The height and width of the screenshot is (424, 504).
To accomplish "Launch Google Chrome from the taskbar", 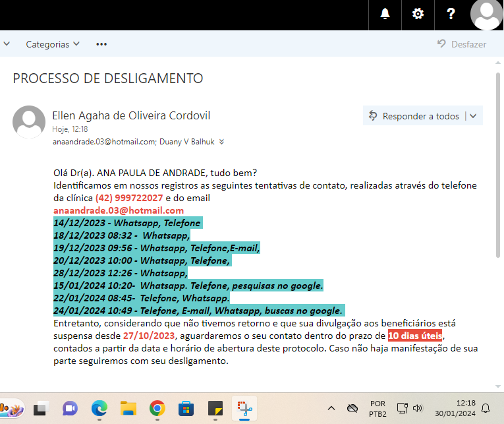I will tap(157, 408).
